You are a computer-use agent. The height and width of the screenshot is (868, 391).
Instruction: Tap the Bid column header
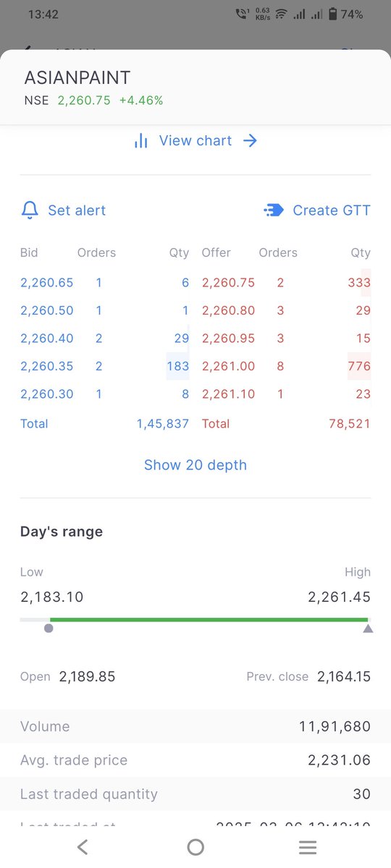click(x=29, y=252)
